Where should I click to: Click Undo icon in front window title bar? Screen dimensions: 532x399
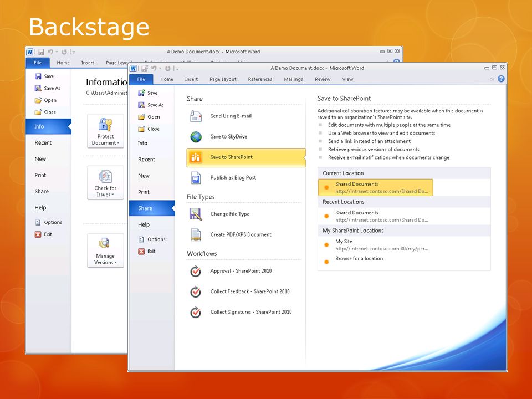[x=154, y=69]
